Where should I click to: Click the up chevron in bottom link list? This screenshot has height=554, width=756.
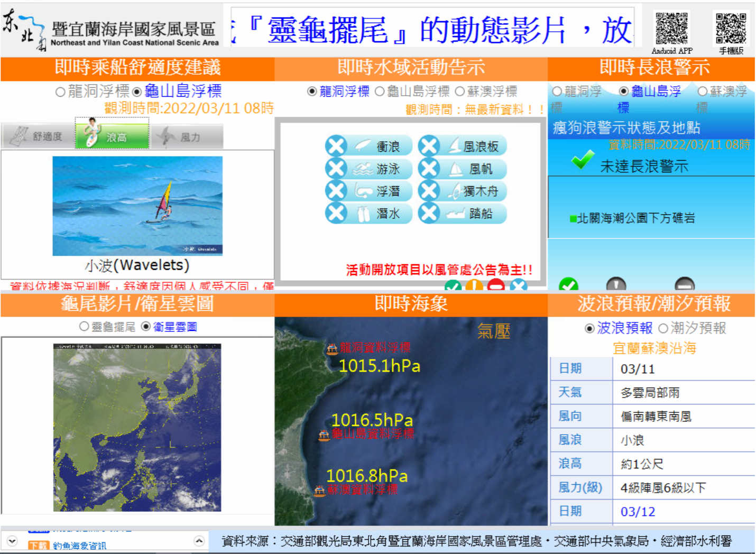(199, 541)
